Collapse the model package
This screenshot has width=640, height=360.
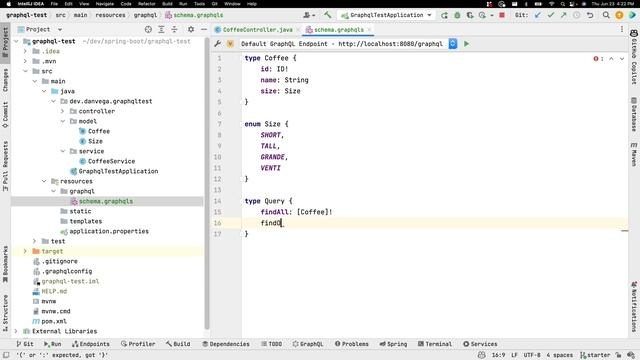(x=63, y=121)
